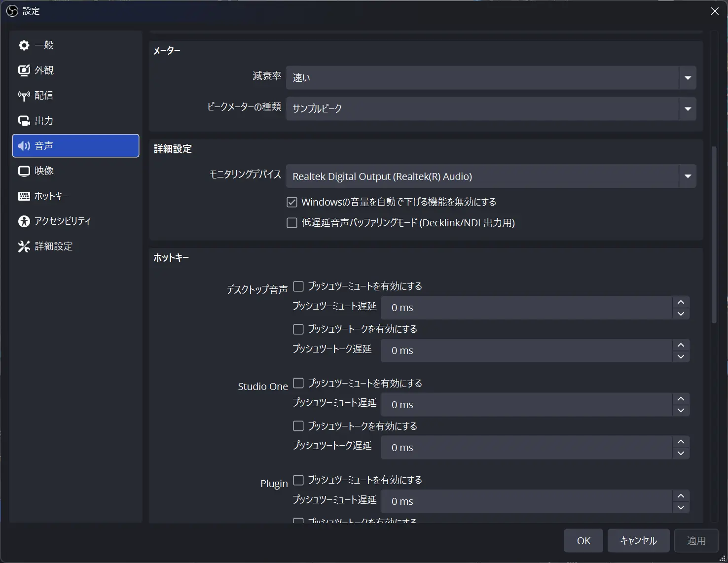The height and width of the screenshot is (563, 728).
Task: Enable 低遅延音声バッファリングモード checkbox
Action: pos(292,223)
